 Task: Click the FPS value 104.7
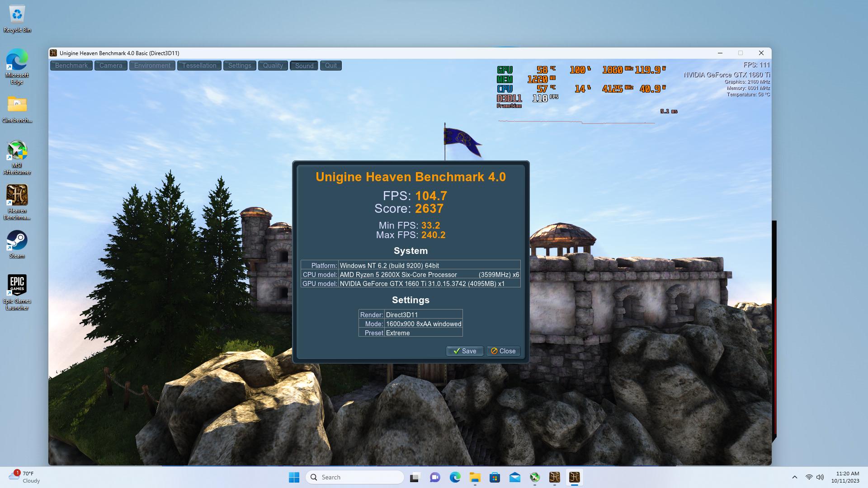tap(431, 196)
